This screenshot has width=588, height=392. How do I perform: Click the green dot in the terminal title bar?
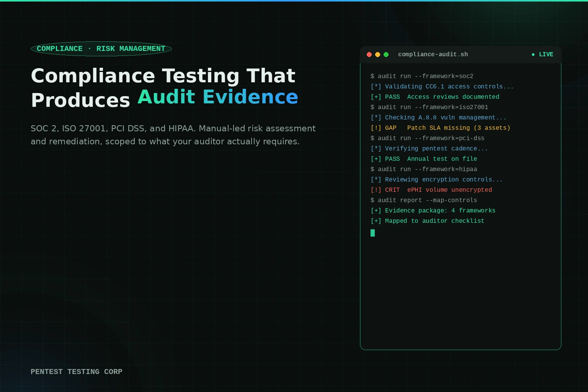click(386, 54)
